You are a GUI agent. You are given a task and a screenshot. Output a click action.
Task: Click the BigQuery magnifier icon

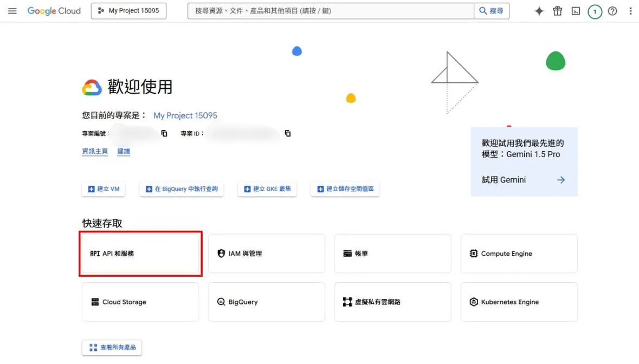(x=221, y=302)
